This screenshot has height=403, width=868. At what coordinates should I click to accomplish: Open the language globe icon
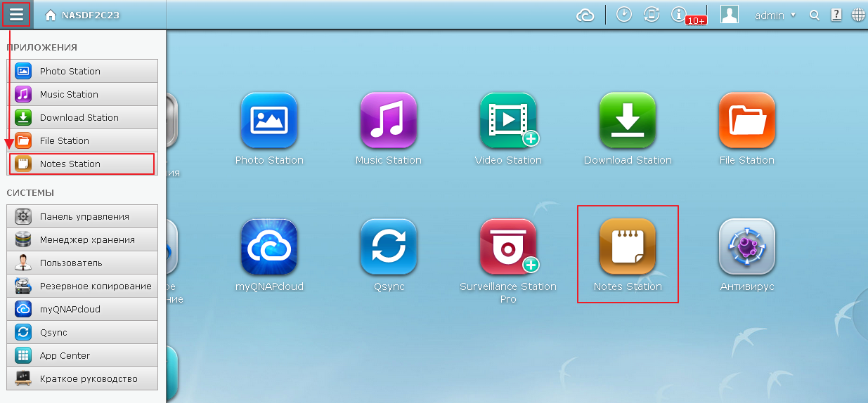coord(858,15)
